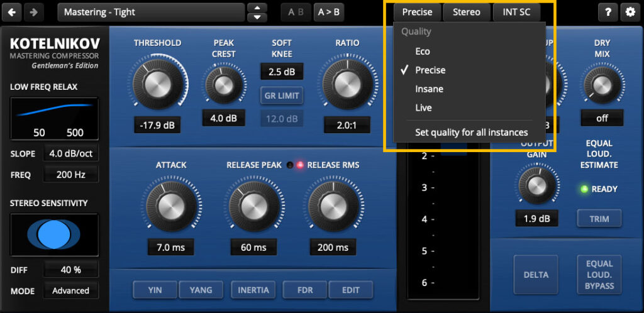The width and height of the screenshot is (644, 313).
Task: Click the 60 ms release peak value
Action: tap(253, 248)
